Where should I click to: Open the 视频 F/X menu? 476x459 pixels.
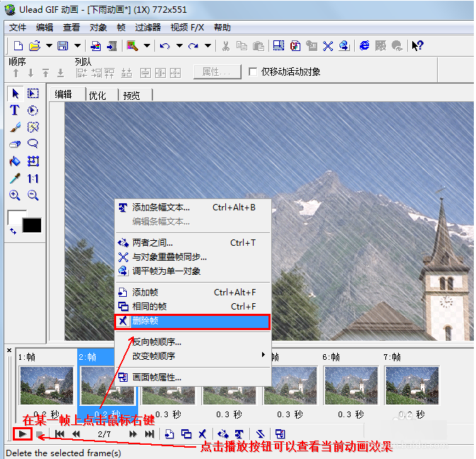187,28
